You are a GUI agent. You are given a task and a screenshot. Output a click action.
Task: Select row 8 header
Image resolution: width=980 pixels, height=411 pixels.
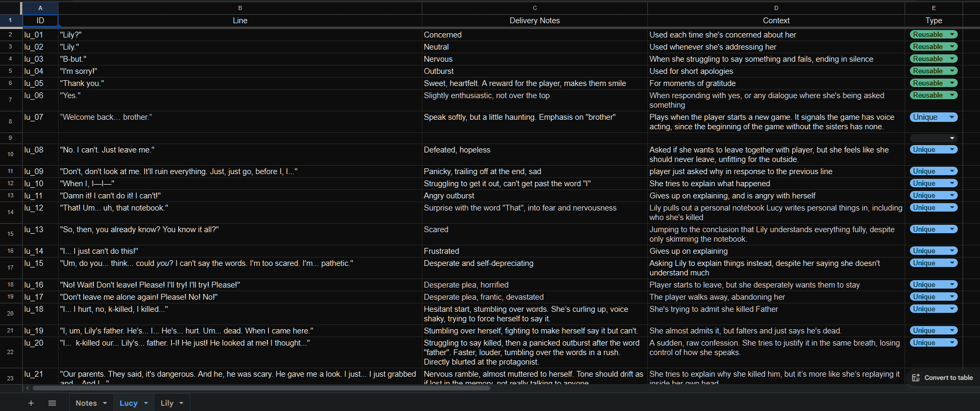point(11,121)
